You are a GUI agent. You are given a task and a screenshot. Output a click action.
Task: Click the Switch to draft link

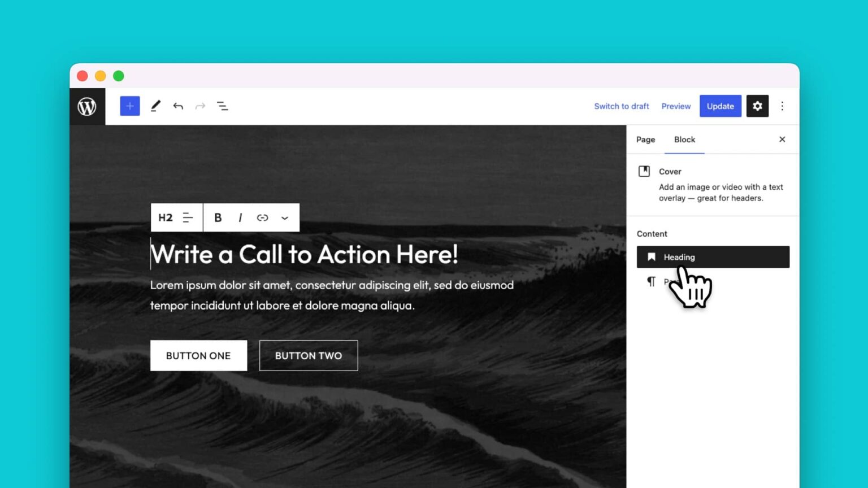(622, 106)
